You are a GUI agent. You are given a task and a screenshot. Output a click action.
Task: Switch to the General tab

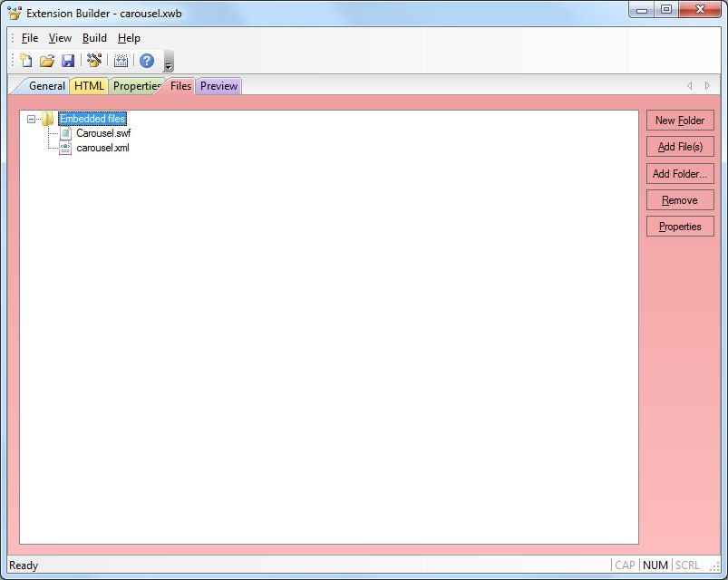pos(46,86)
